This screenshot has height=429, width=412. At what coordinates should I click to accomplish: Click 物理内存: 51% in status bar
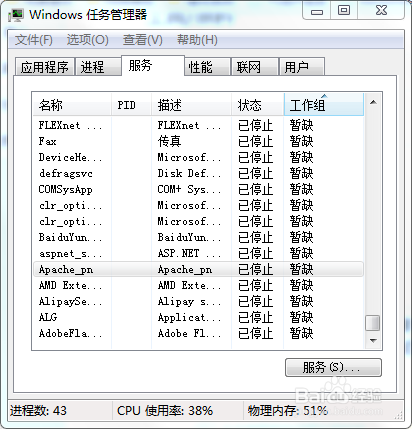(288, 411)
